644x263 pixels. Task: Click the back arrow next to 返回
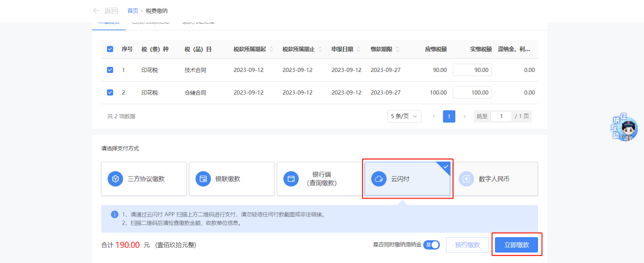point(96,11)
